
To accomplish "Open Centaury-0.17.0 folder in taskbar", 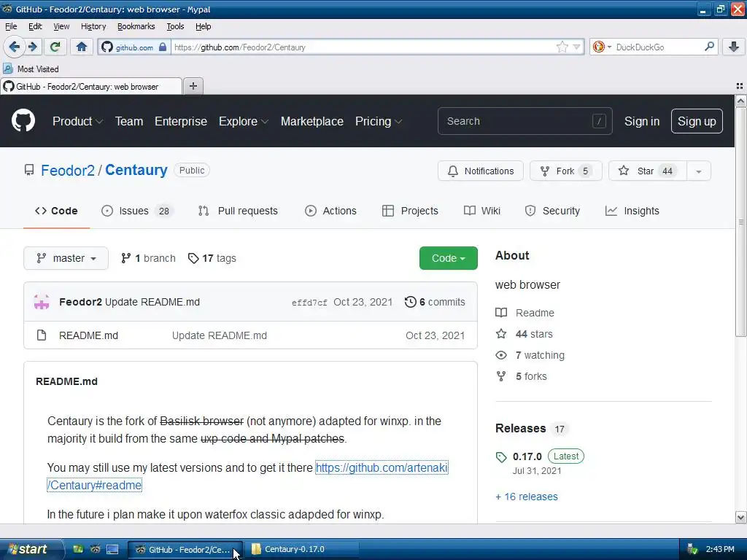I will (302, 550).
